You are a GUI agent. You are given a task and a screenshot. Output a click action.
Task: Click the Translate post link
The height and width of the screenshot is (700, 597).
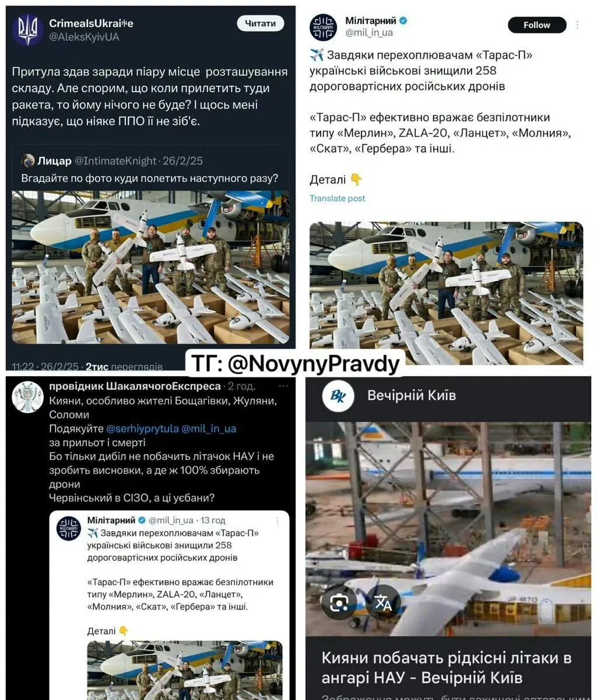338,198
